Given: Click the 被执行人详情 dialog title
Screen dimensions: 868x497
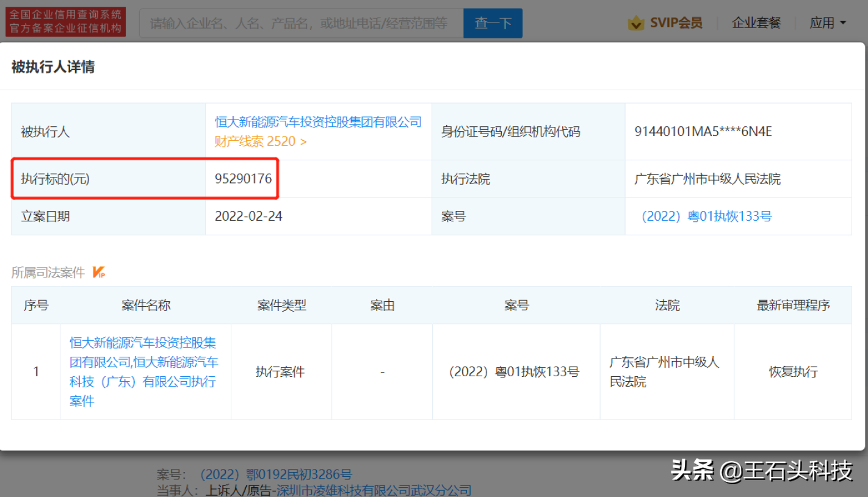Looking at the screenshot, I should click(53, 67).
